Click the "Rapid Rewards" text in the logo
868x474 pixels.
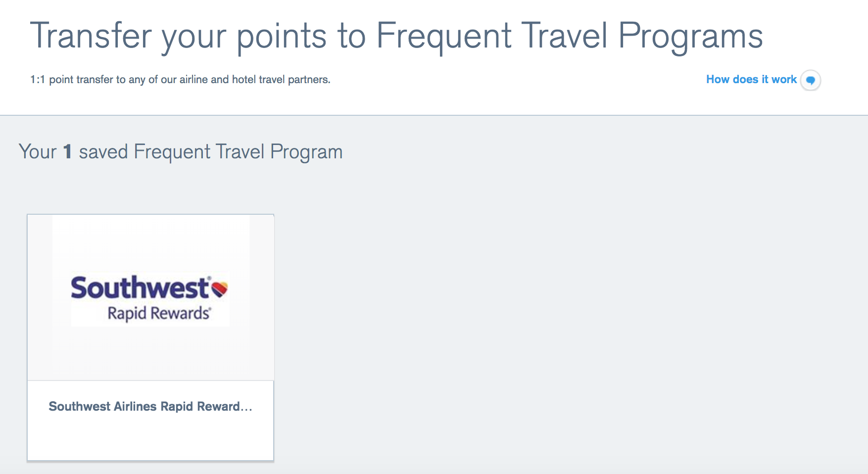tap(159, 313)
